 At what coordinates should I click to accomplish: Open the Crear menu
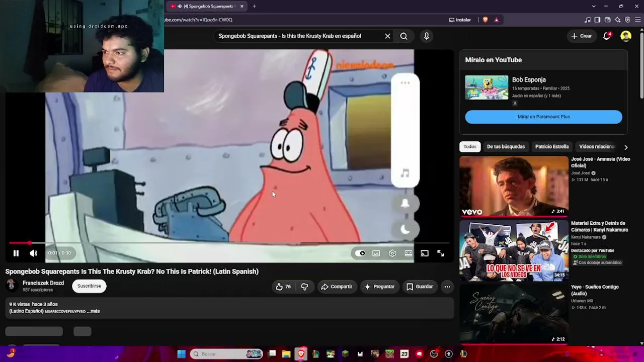582,36
